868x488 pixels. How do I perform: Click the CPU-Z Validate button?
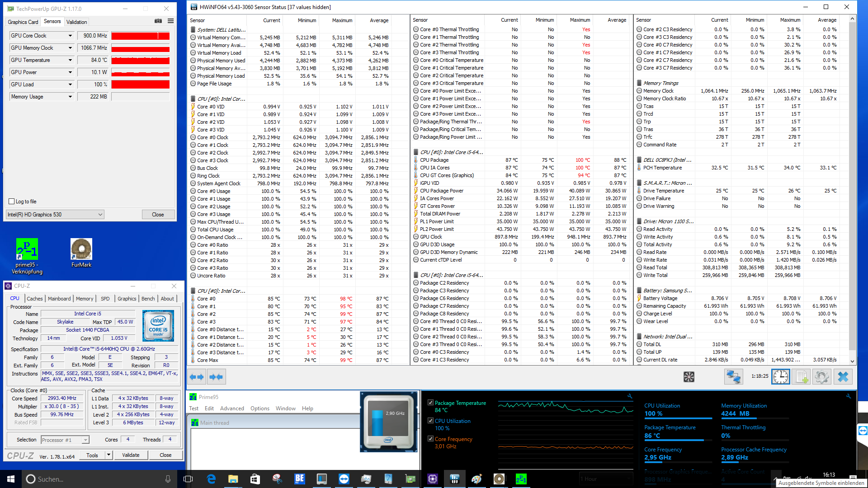point(131,455)
